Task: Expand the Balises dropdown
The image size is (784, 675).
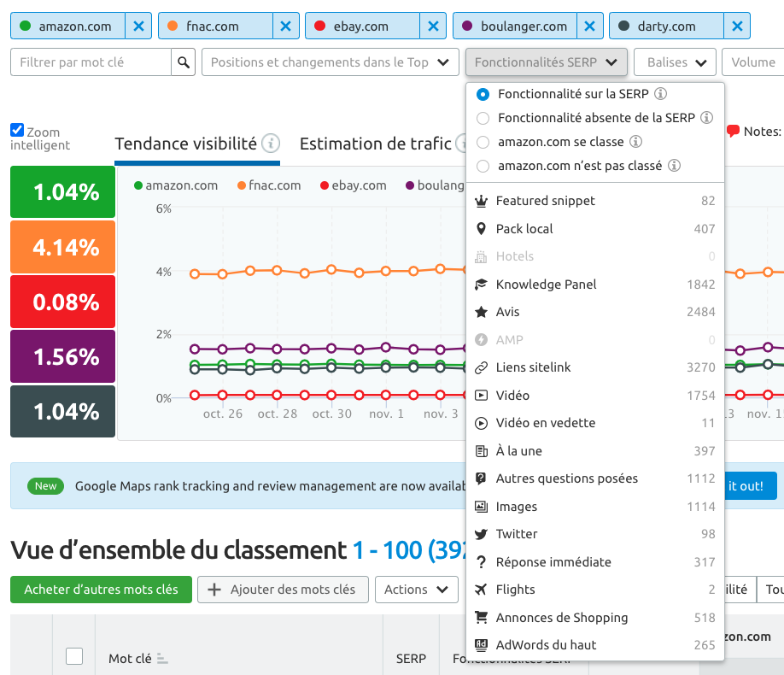Action: pos(675,62)
